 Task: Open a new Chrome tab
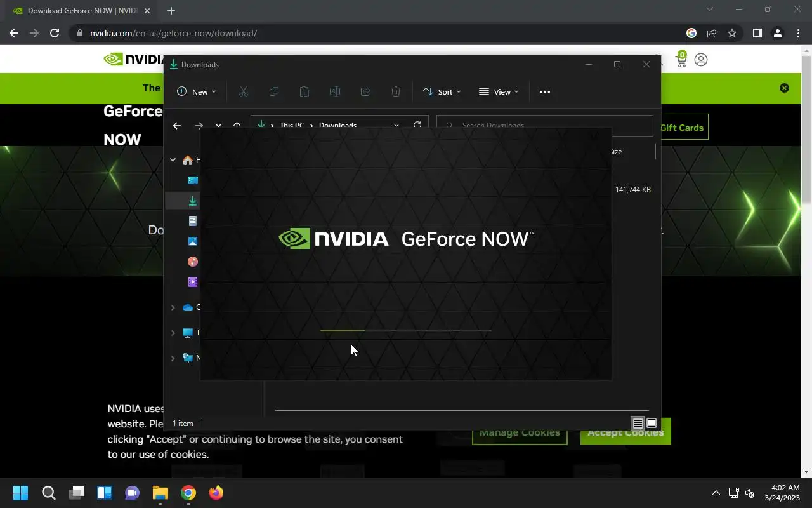point(171,11)
